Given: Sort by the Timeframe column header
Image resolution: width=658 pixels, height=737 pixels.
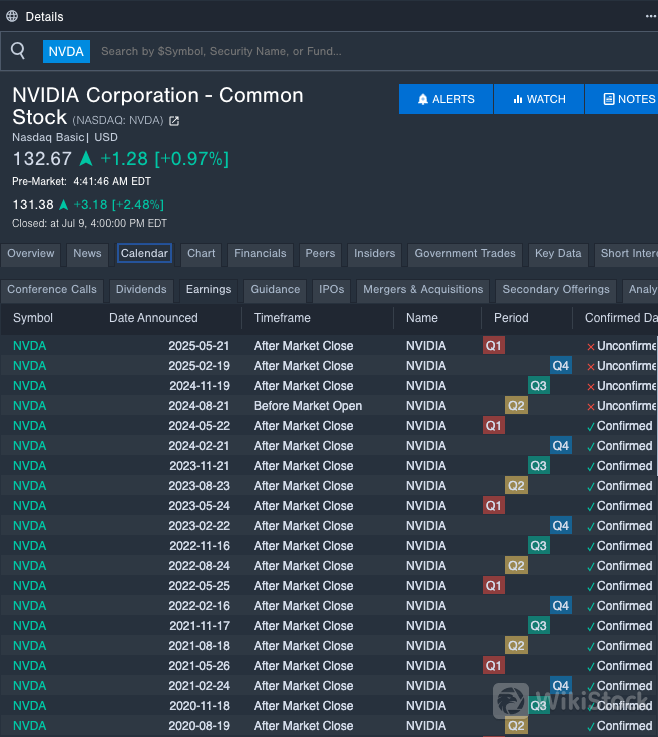Looking at the screenshot, I should 282,318.
